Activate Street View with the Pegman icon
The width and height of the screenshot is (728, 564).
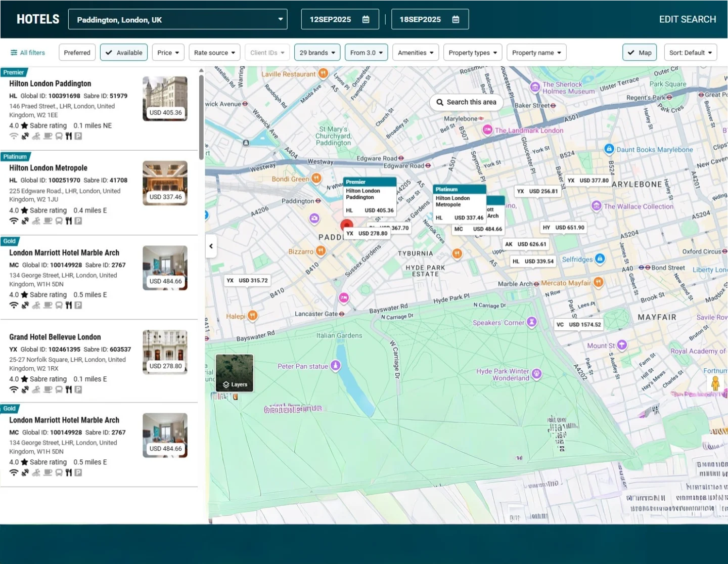(715, 383)
